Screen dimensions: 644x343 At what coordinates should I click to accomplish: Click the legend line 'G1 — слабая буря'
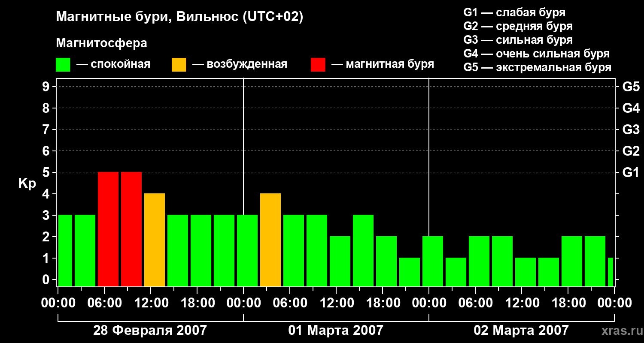click(514, 12)
